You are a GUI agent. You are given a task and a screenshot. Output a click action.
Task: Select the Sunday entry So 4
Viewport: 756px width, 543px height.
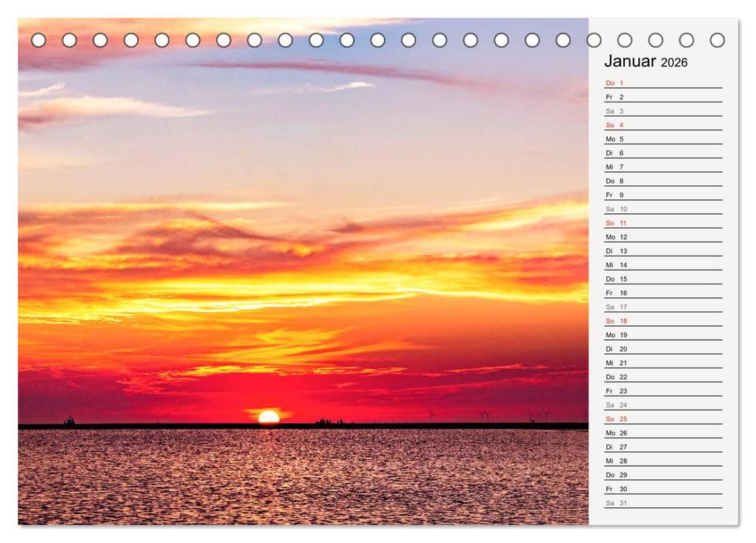(x=615, y=124)
